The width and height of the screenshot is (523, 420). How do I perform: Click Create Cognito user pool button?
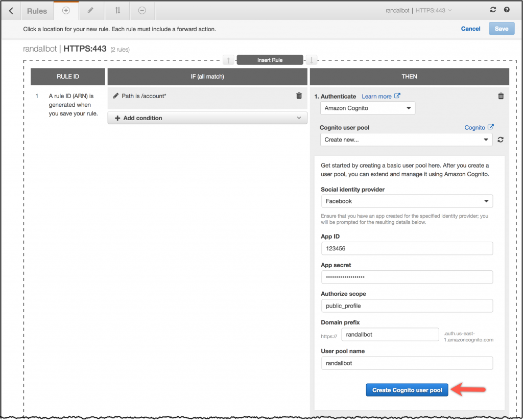tap(407, 390)
